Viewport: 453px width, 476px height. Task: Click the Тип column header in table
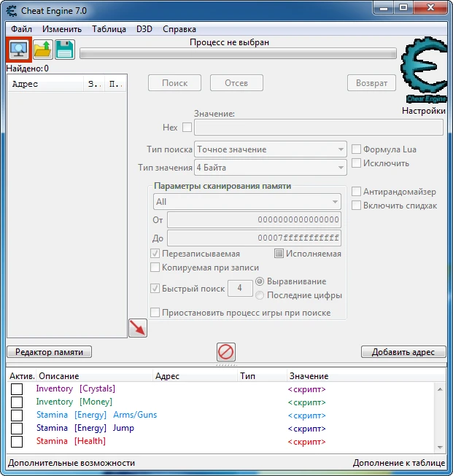[262, 376]
